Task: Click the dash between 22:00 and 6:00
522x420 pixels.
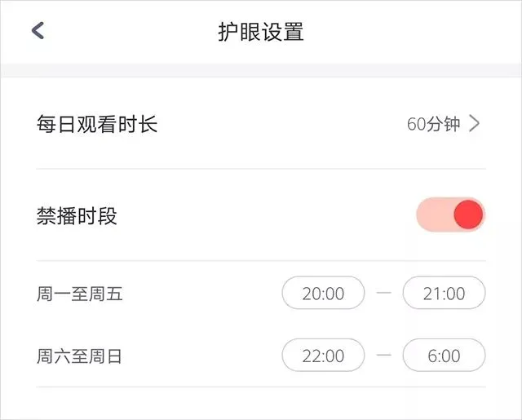Action: [x=384, y=356]
